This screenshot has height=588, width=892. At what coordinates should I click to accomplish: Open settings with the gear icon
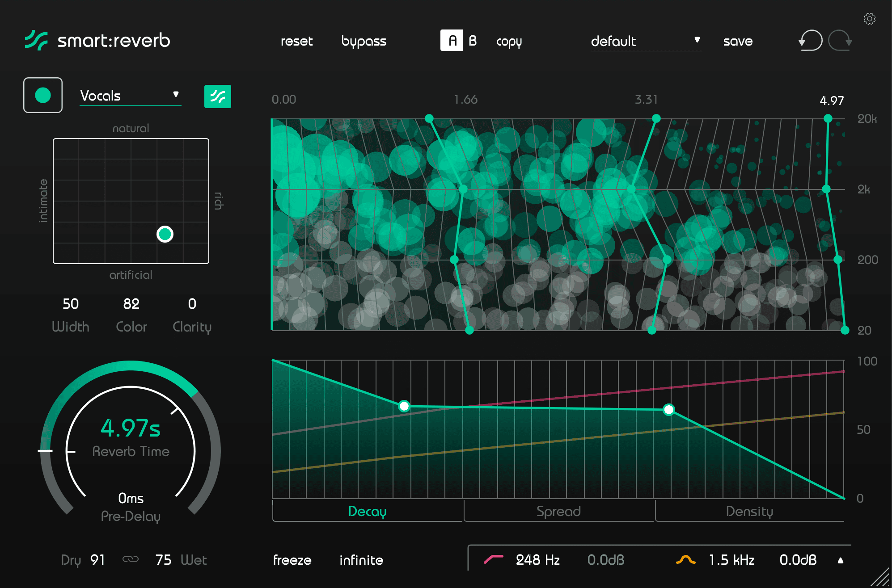[x=869, y=19]
